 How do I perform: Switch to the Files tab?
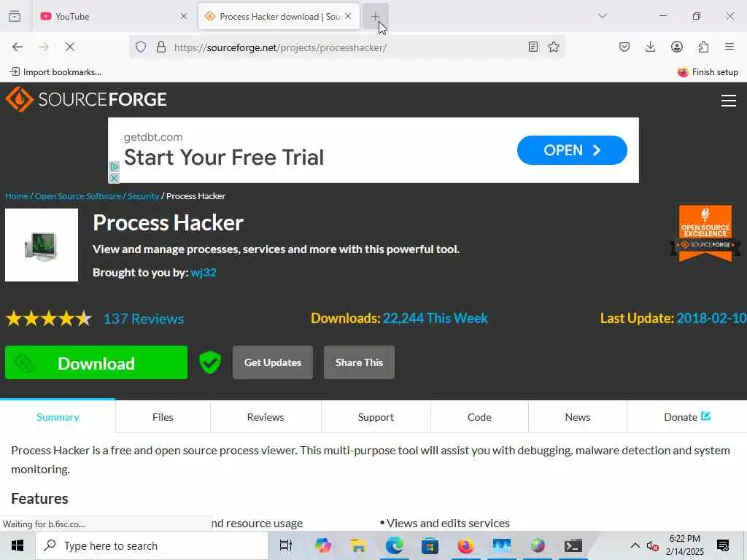(x=163, y=417)
